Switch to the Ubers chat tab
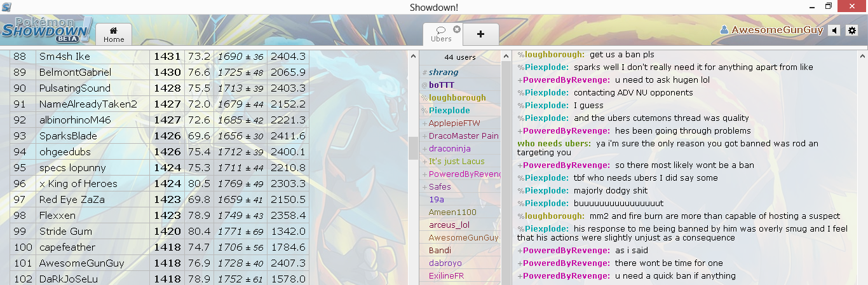The width and height of the screenshot is (868, 285). 441,34
